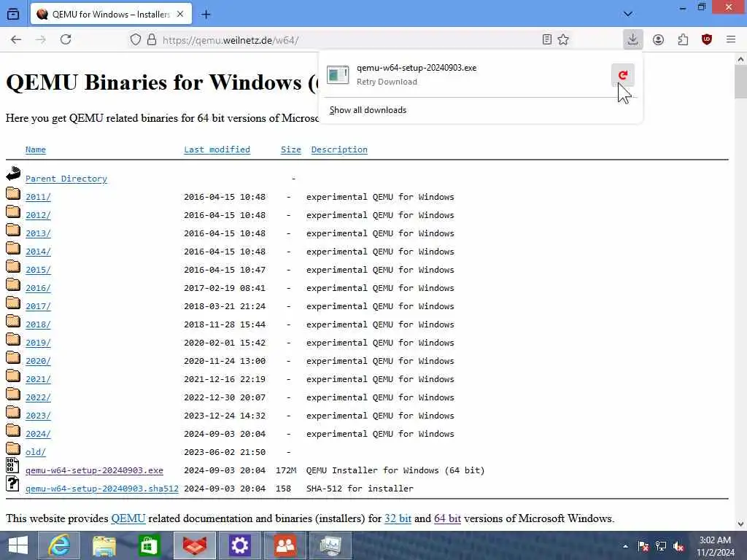Show hidden system tray icons

pos(625,546)
